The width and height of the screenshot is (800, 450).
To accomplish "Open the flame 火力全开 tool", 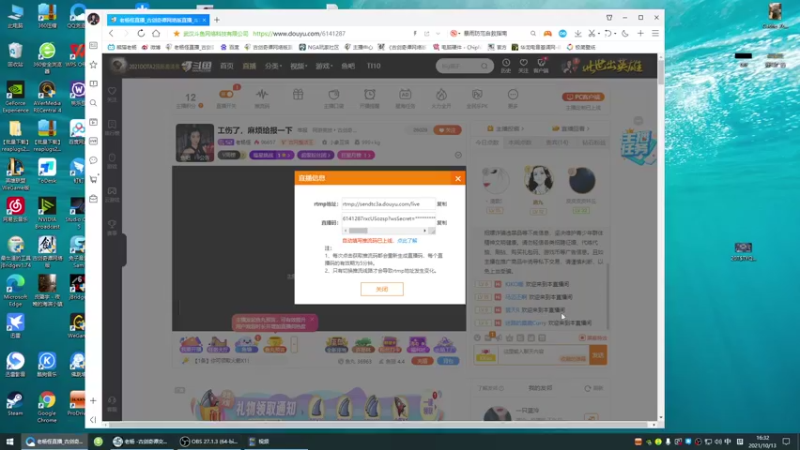I will click(441, 97).
